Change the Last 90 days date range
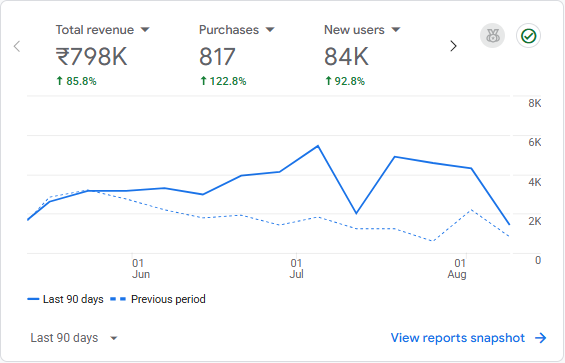This screenshot has height=363, width=565. click(x=74, y=338)
